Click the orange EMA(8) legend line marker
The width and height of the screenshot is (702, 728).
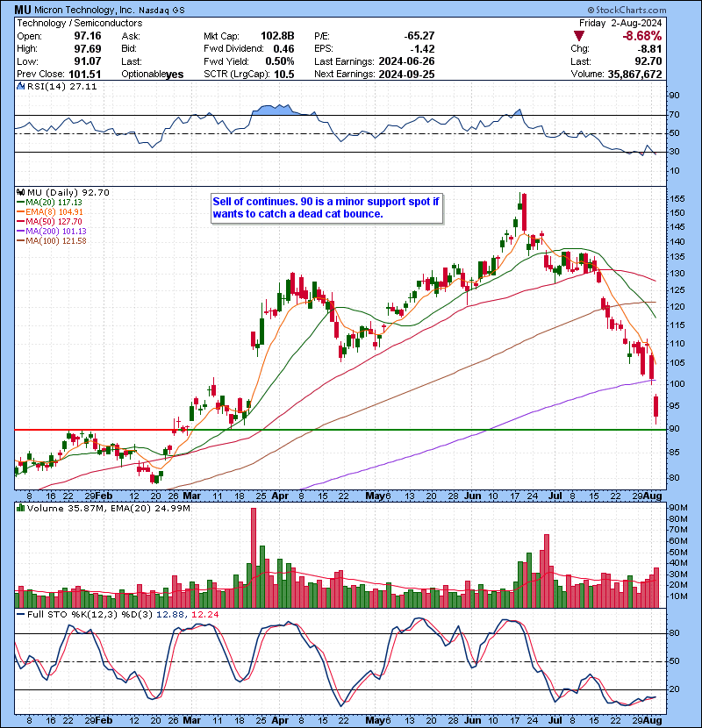[x=20, y=212]
